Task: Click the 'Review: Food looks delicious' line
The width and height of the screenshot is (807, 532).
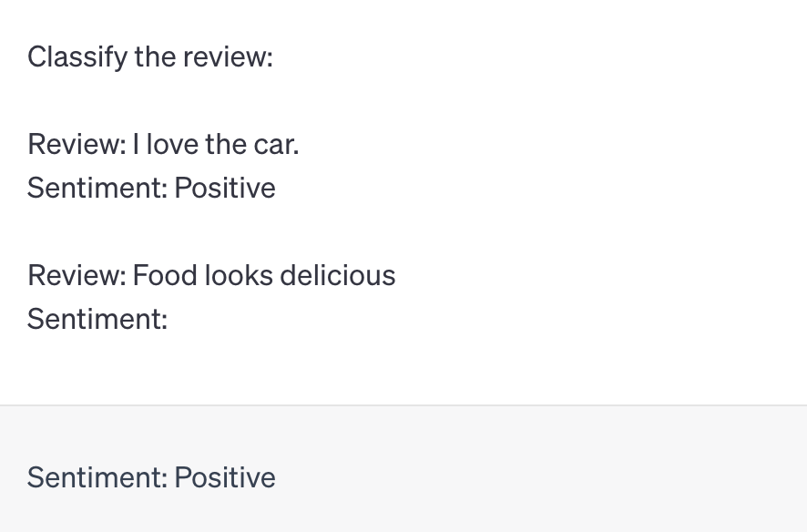Action: pos(211,275)
